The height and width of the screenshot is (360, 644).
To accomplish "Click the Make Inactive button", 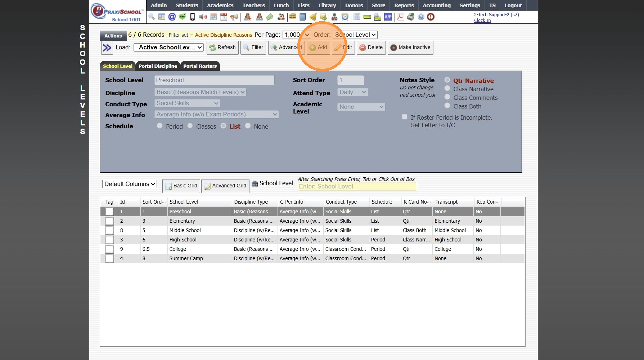I will pos(410,48).
